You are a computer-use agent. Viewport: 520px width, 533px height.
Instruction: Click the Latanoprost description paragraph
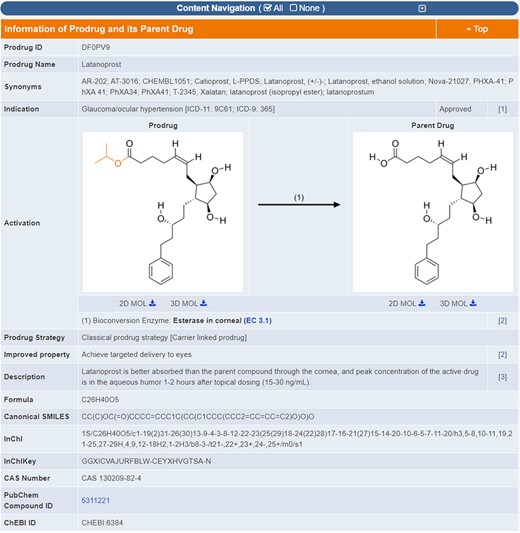click(280, 377)
